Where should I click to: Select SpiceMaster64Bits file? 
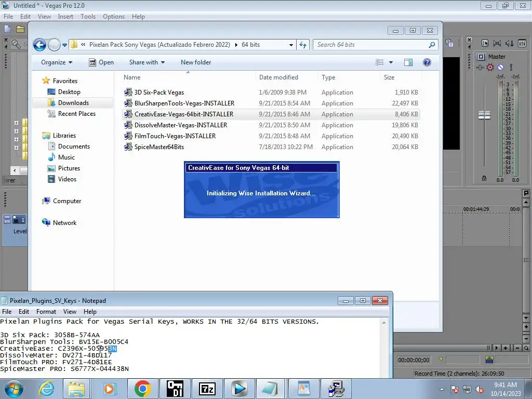[x=159, y=147]
